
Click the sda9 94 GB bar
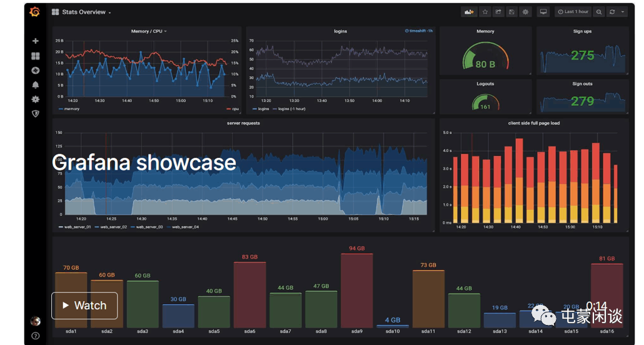357,291
